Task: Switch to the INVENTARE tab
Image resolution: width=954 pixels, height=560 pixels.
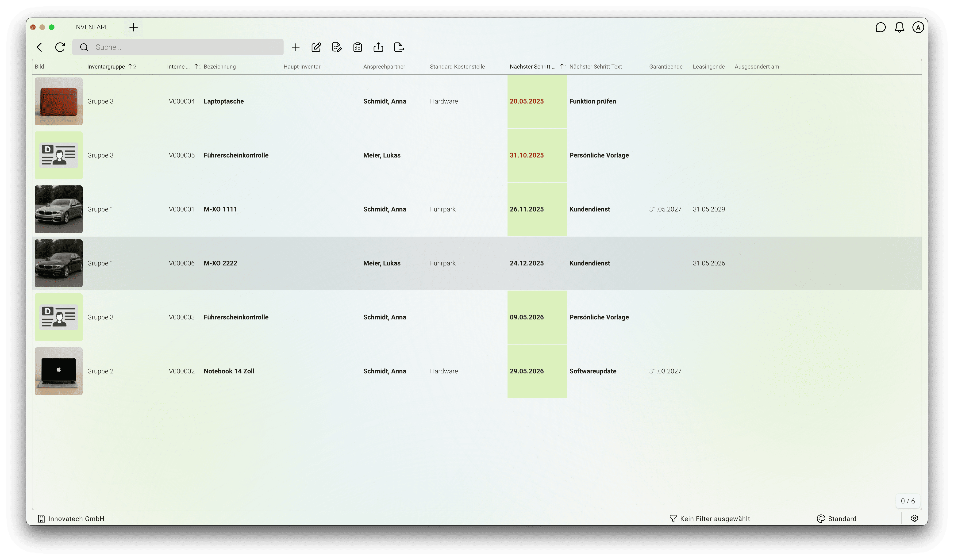Action: [91, 27]
